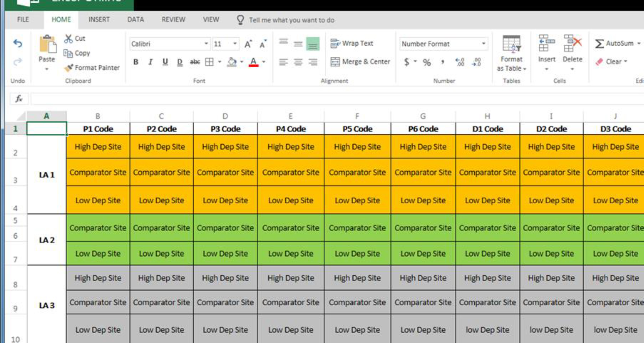The width and height of the screenshot is (644, 343).
Task: Expand the font size 11 dropdown
Action: (x=235, y=44)
